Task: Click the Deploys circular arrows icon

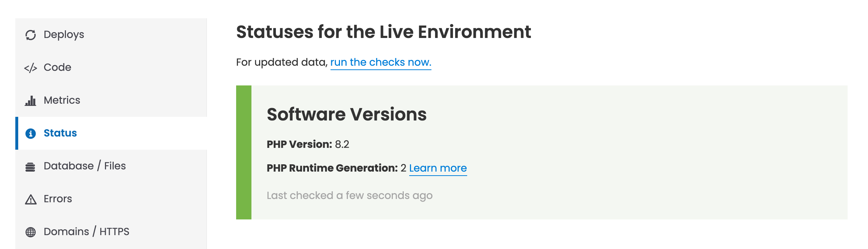Action: [x=31, y=35]
